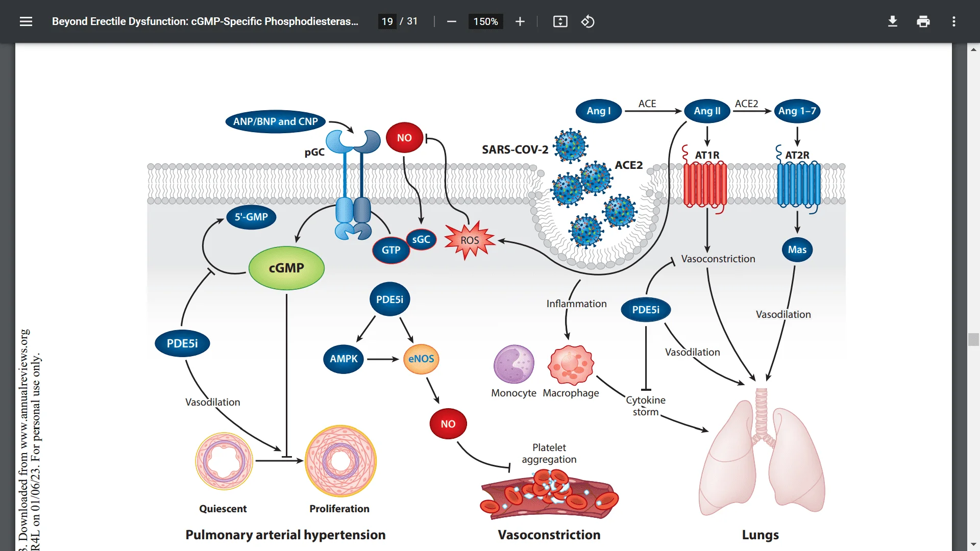The image size is (980, 551).
Task: Click the 'Lungs' caption
Action: point(760,535)
